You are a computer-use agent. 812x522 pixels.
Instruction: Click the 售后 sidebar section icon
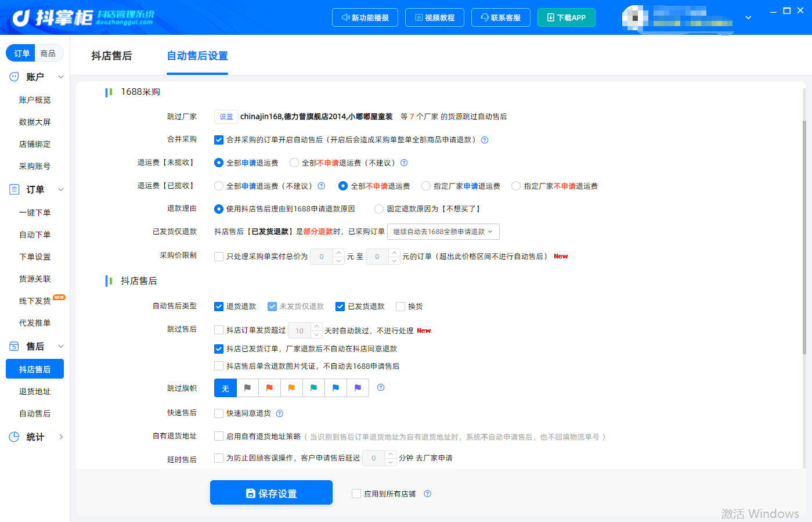point(15,346)
